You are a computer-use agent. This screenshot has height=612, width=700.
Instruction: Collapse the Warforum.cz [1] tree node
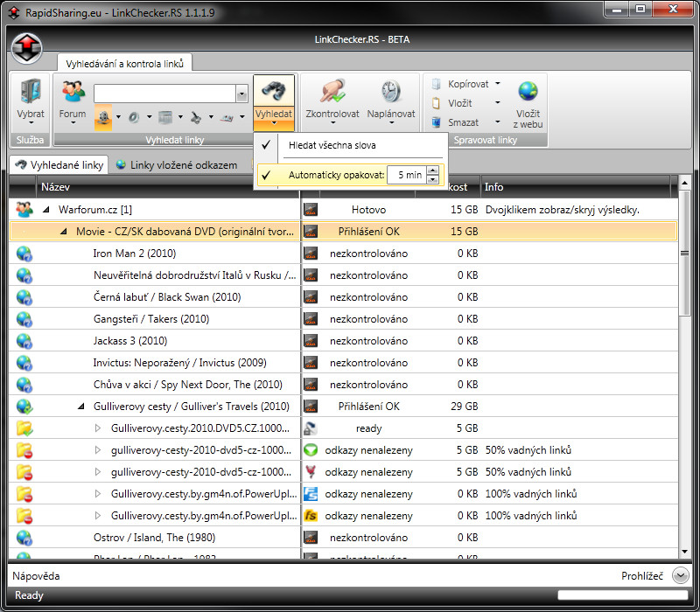click(46, 209)
